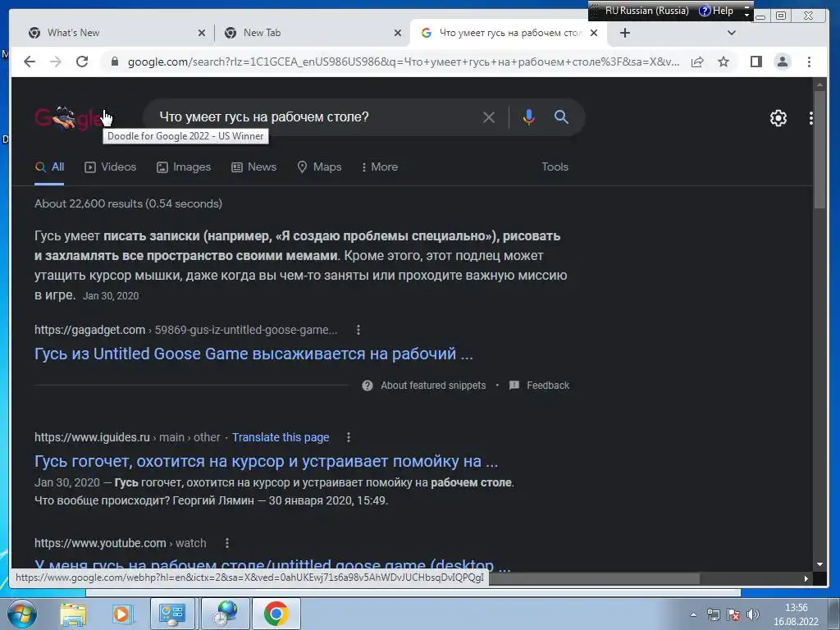Image resolution: width=840 pixels, height=630 pixels.
Task: Open options menu for the gagadget.com result
Action: click(x=358, y=330)
